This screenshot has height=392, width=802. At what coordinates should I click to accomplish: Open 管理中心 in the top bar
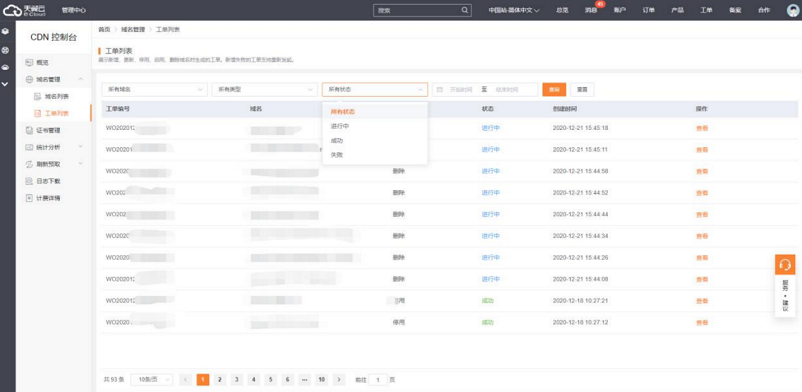pos(74,10)
